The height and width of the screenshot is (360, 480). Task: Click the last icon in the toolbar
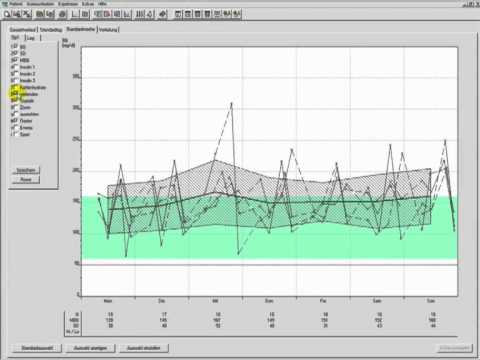tap(236, 14)
